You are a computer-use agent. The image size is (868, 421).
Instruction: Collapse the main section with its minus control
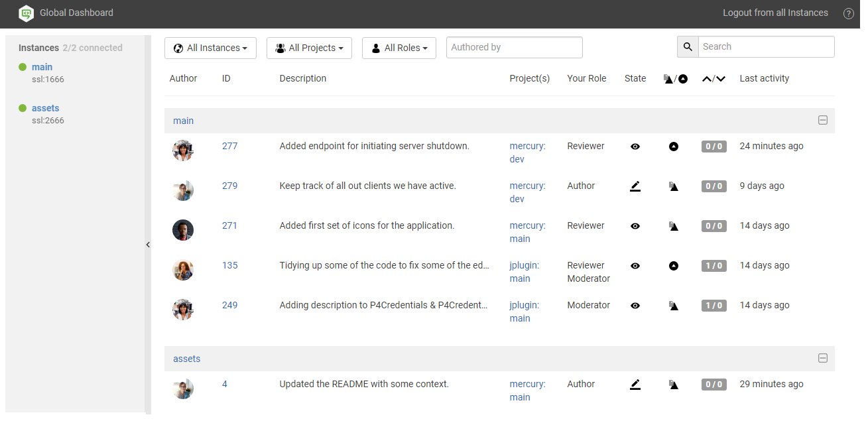click(823, 121)
